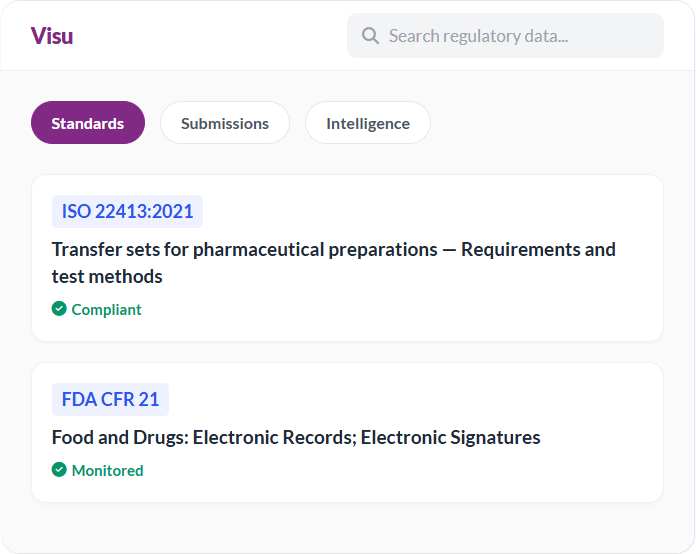Select the Standards tab

point(88,123)
